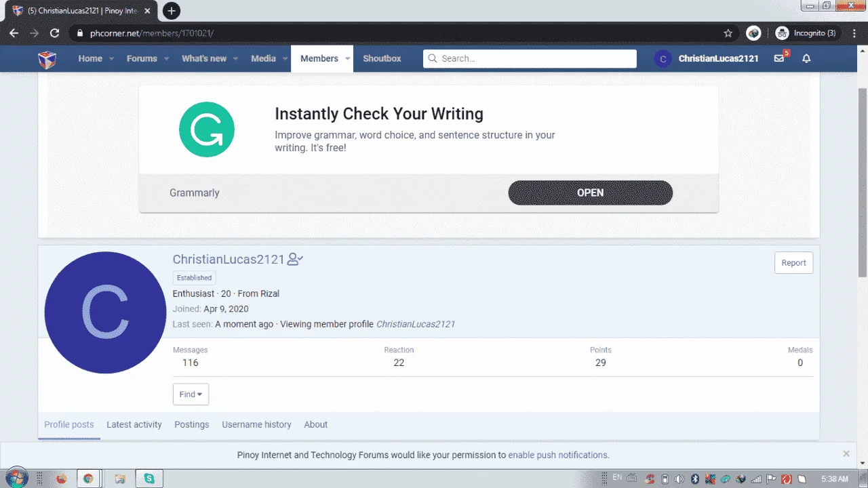Screen dimensions: 868x488
Task: Click the EN language indicator
Action: 617,478
